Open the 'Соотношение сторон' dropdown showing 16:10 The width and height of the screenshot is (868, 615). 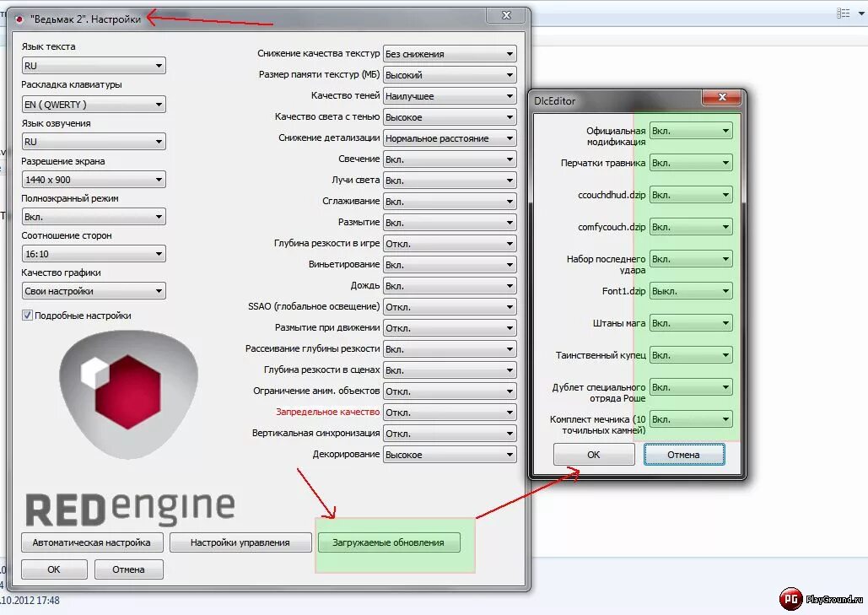click(x=94, y=254)
